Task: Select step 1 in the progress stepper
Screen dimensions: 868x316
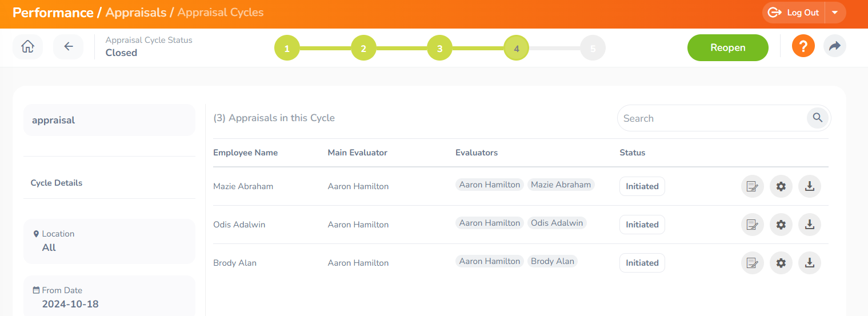Action: [287, 49]
